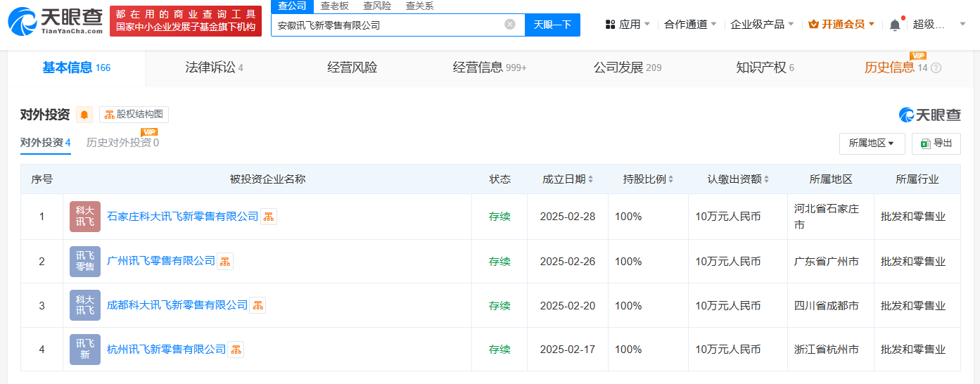
Task: Select the 历史对外投资 0 sub-tab
Action: point(122,142)
